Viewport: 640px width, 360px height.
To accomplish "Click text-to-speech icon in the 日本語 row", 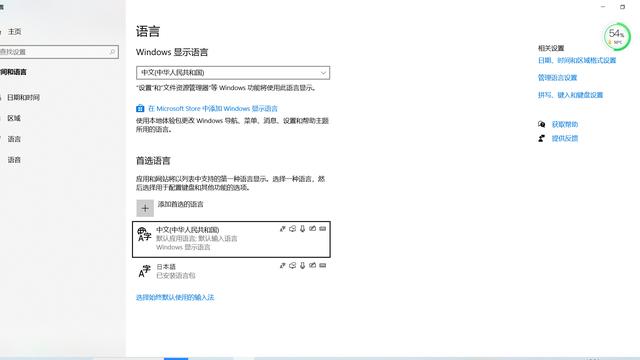I will tap(292, 266).
